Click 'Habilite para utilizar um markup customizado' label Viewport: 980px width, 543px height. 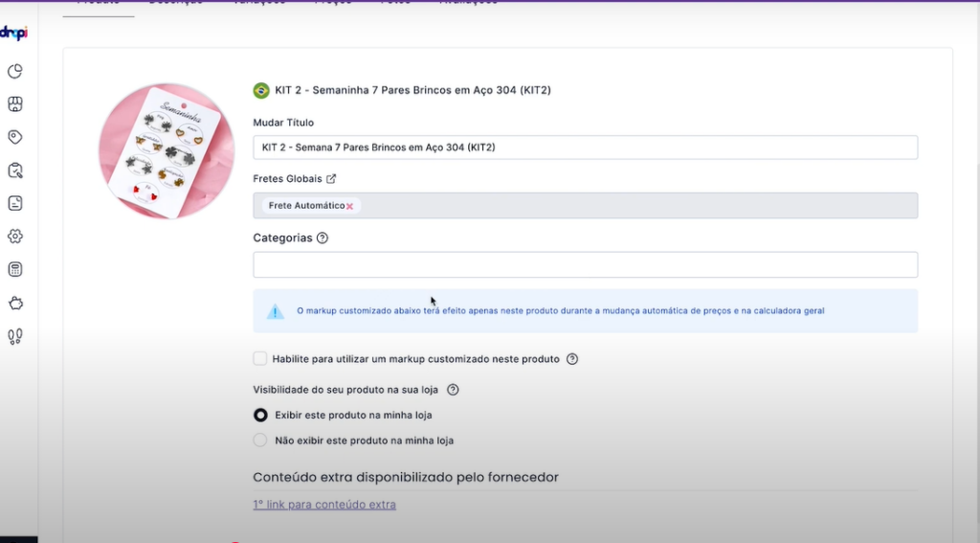[x=416, y=359]
